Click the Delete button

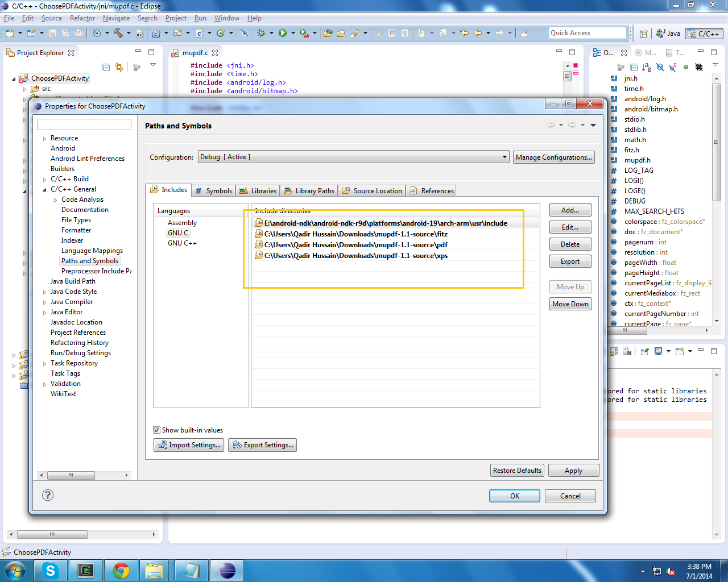pos(570,244)
